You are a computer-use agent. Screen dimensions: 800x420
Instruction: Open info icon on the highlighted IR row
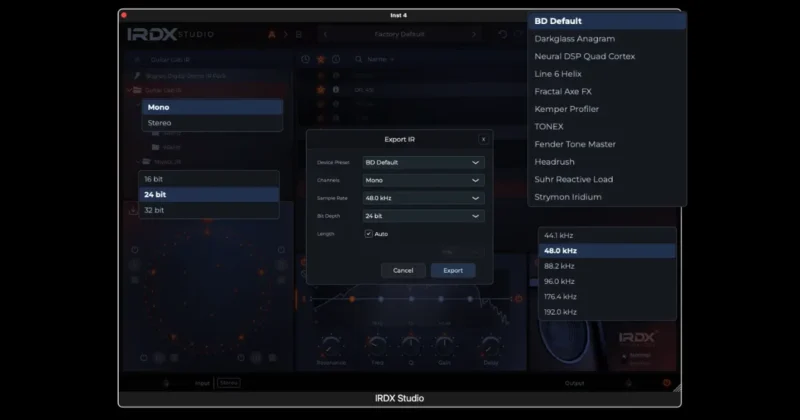coord(336,90)
